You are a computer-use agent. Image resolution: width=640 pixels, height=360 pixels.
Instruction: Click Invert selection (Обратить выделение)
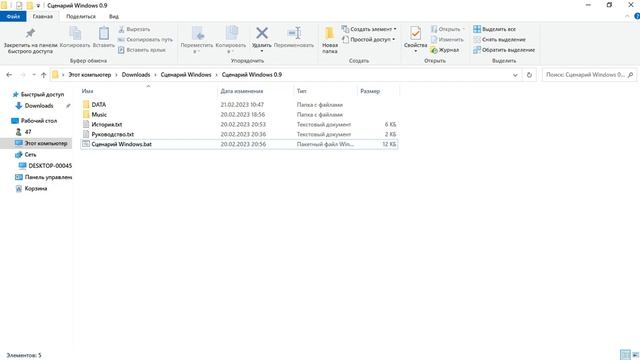point(504,50)
